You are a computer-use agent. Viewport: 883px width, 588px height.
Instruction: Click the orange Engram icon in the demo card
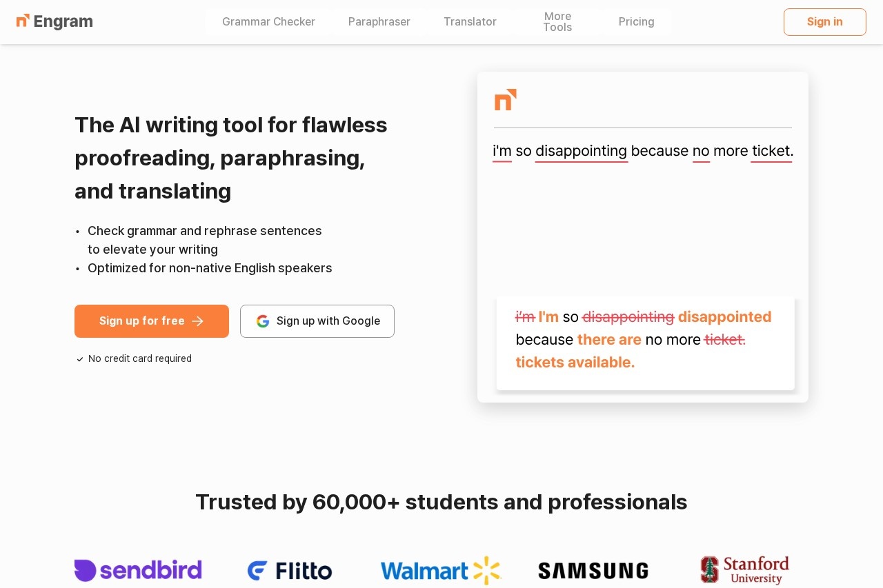[505, 100]
